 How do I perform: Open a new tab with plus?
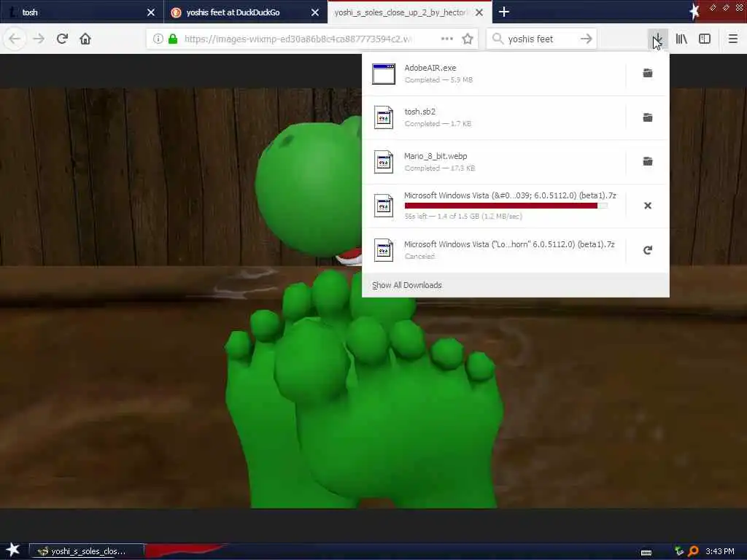(x=504, y=12)
